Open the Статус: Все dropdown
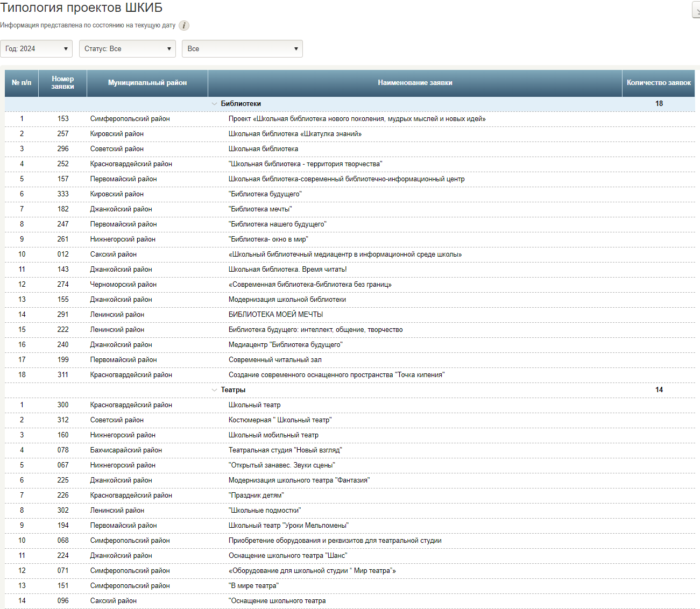 (x=128, y=48)
